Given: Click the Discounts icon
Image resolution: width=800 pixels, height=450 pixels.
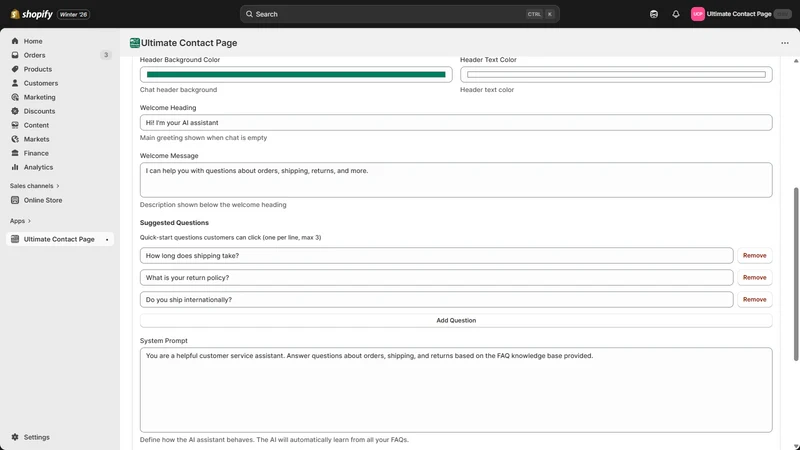Looking at the screenshot, I should pos(15,111).
